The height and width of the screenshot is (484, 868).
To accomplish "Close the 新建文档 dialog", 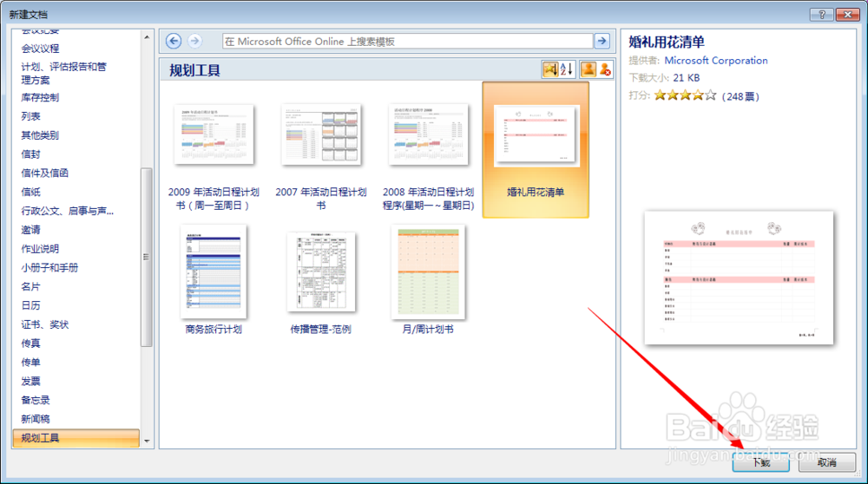I will (847, 15).
